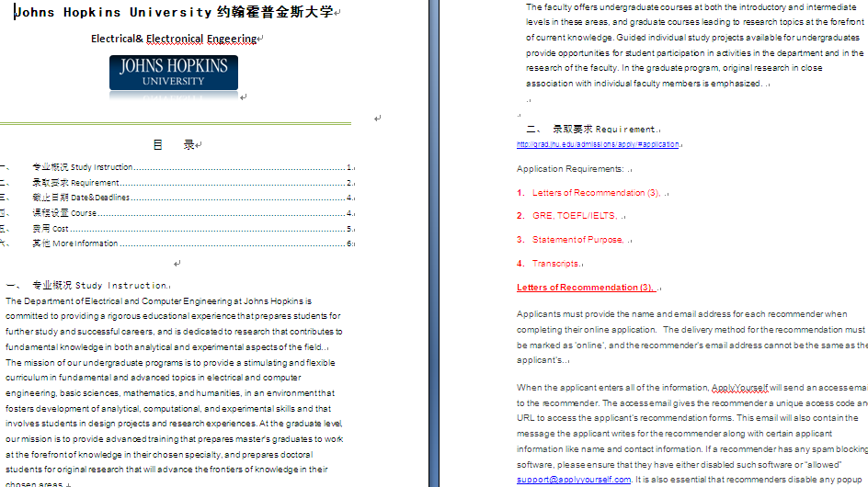Click the underlined Letters of Recommendation (3) heading

[x=587, y=288]
